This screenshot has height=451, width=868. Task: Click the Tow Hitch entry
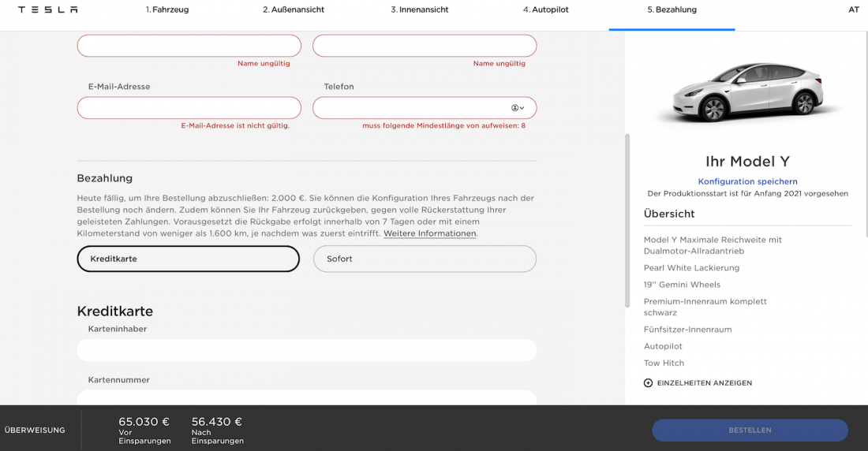tap(664, 363)
